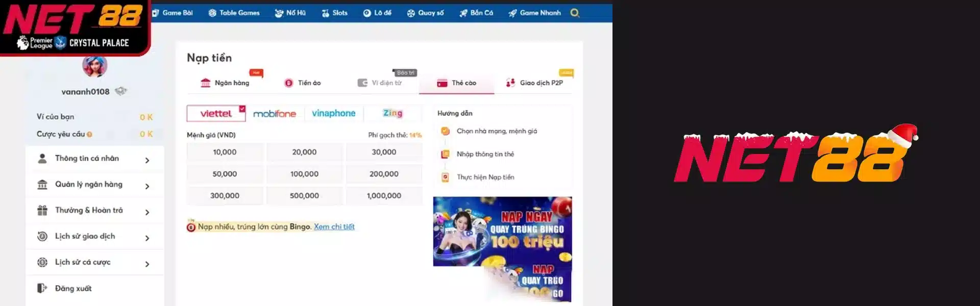This screenshot has height=306, width=980.
Task: Open the search magnifier icon
Action: [575, 13]
